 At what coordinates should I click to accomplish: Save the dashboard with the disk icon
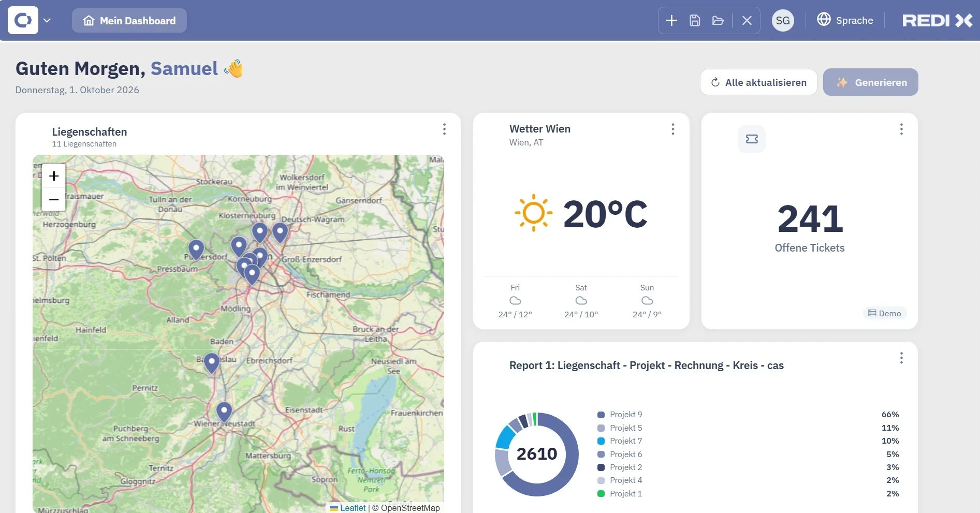pos(695,21)
